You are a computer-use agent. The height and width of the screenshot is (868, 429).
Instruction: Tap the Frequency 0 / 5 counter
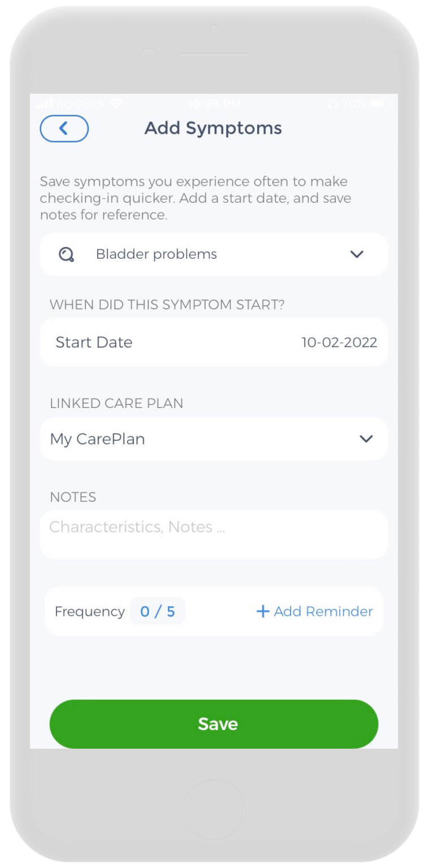[x=157, y=611]
